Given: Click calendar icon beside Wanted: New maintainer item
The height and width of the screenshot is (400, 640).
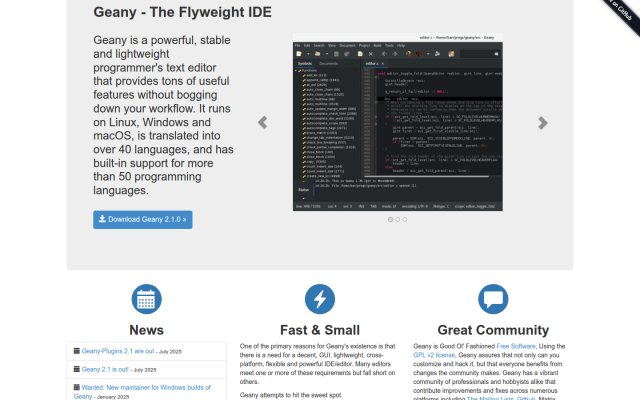Looking at the screenshot, I should [x=76, y=387].
